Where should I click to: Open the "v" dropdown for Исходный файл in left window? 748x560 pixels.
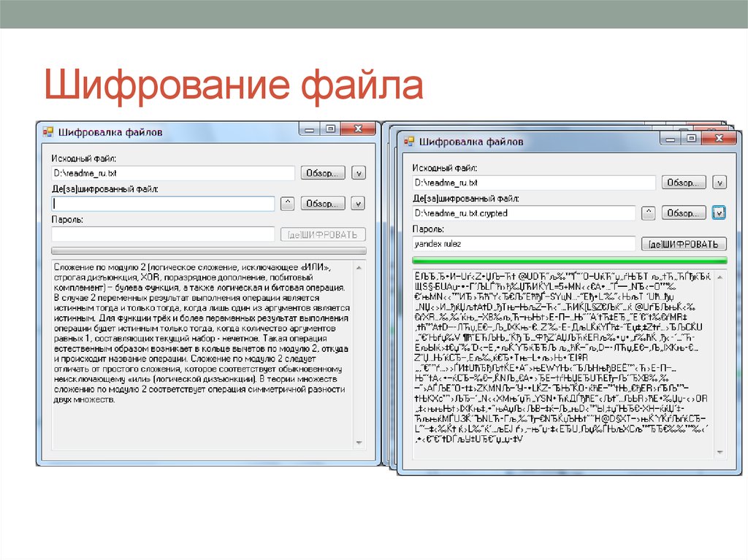tap(358, 172)
